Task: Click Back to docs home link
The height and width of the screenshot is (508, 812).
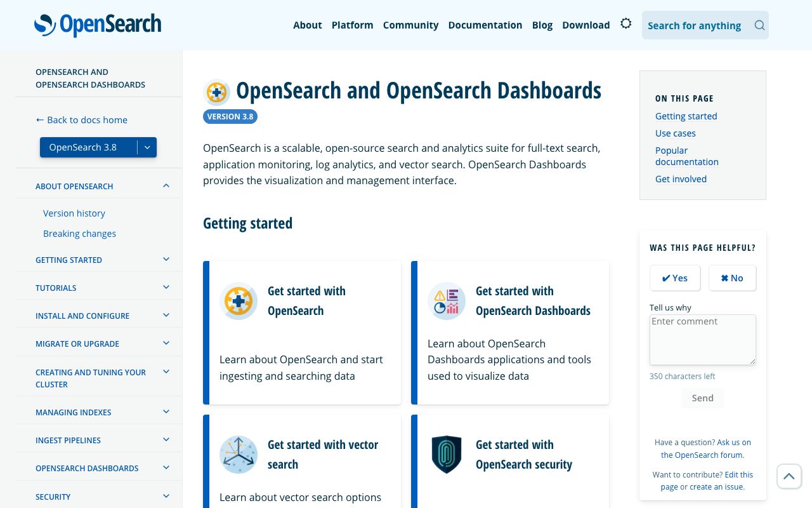Action: (x=82, y=119)
